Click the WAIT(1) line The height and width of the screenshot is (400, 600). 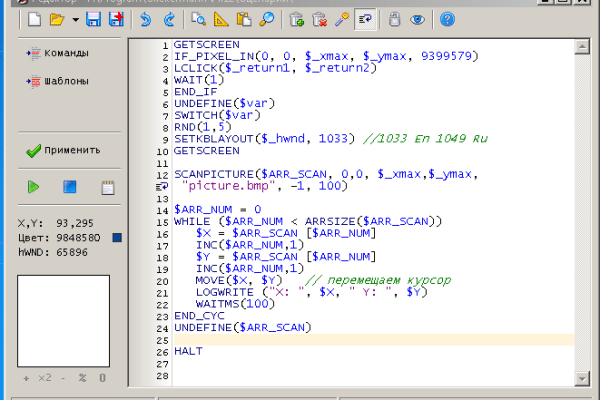pos(199,80)
